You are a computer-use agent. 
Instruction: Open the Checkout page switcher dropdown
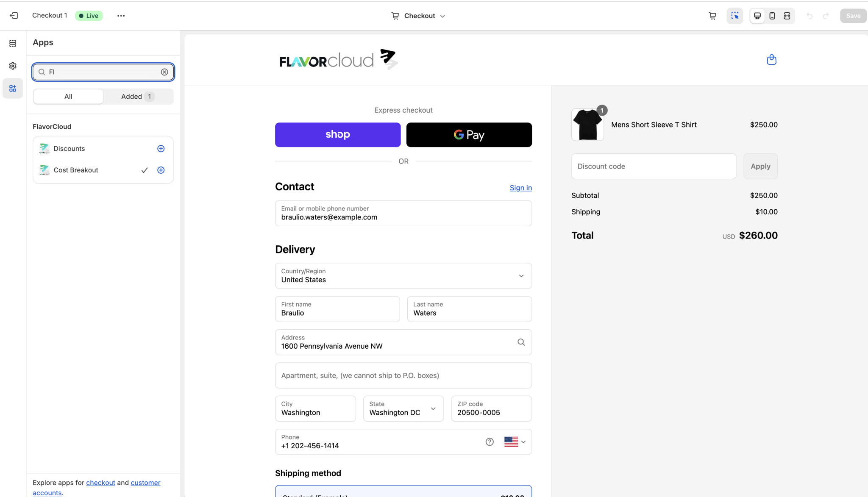(x=442, y=16)
